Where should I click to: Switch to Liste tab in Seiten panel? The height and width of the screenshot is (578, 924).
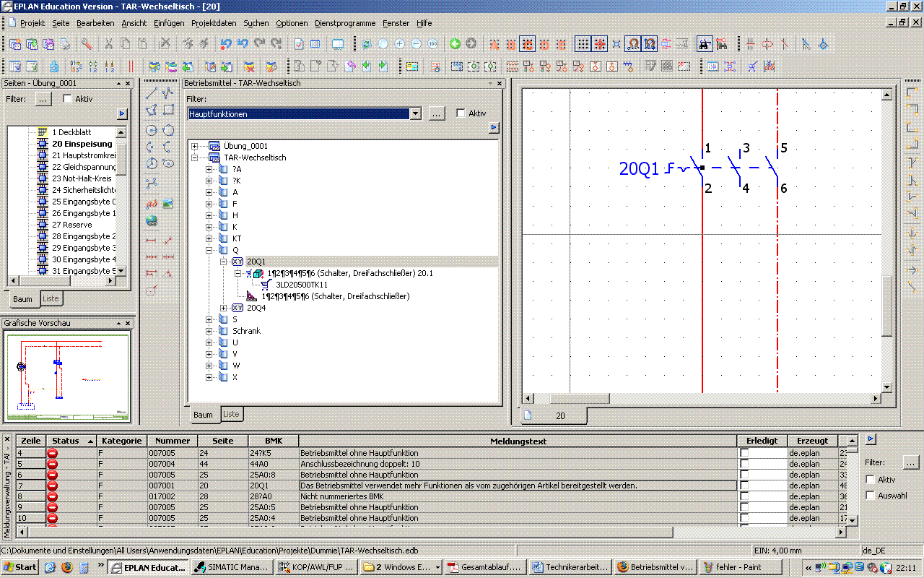tap(51, 298)
